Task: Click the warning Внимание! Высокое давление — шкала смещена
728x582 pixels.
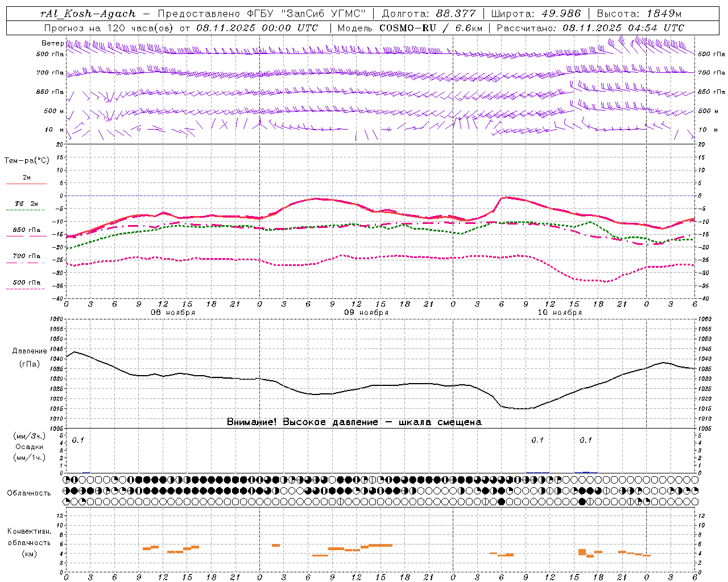Action: (x=354, y=422)
